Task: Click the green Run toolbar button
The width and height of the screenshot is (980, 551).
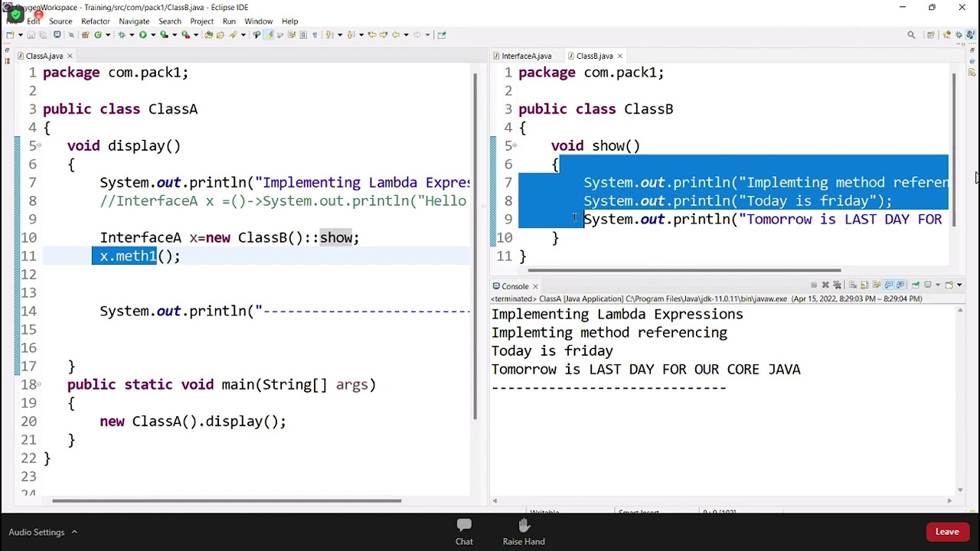Action: click(142, 34)
